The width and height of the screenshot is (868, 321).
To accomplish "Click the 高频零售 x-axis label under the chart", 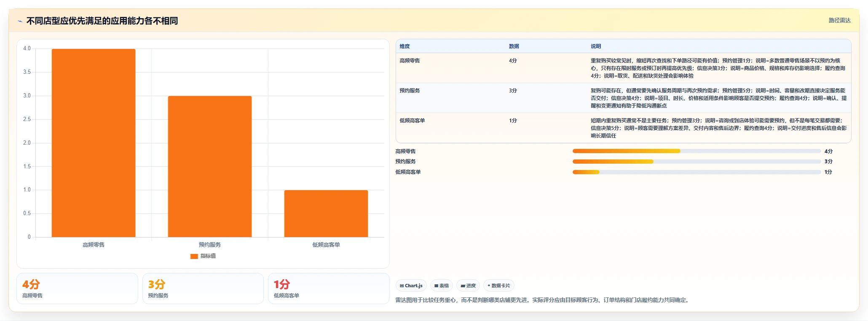I will click(94, 245).
